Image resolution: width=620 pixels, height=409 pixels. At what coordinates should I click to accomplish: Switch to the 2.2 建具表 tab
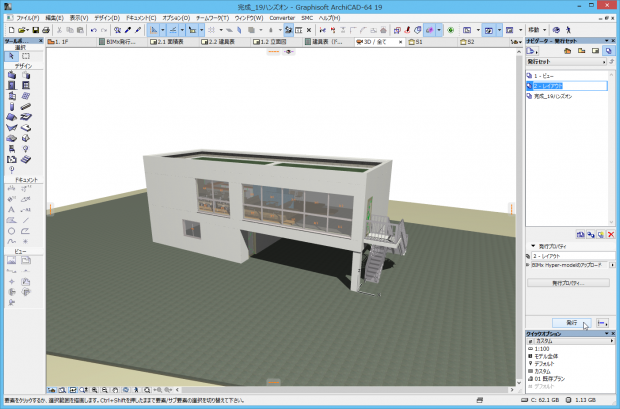[x=225, y=42]
